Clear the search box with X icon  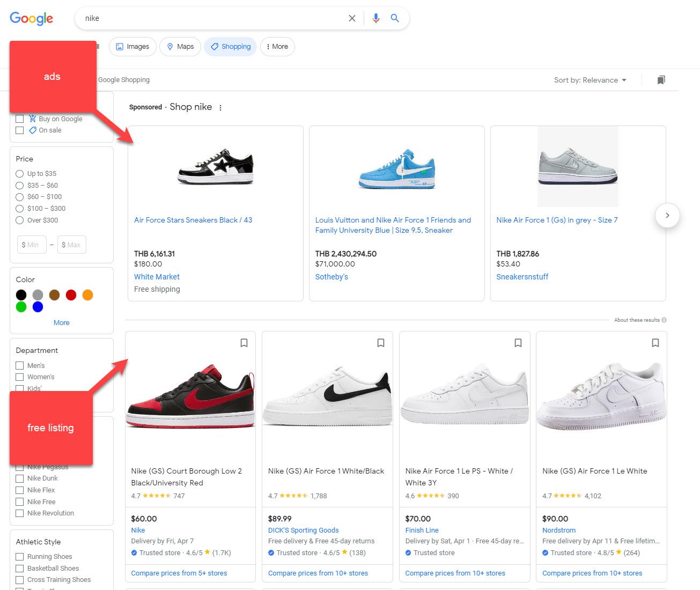coord(352,18)
